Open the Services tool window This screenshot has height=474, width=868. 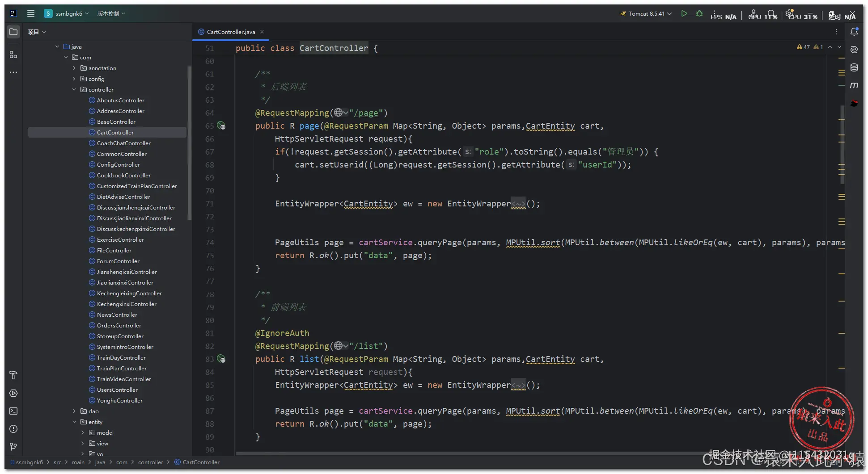point(13,393)
